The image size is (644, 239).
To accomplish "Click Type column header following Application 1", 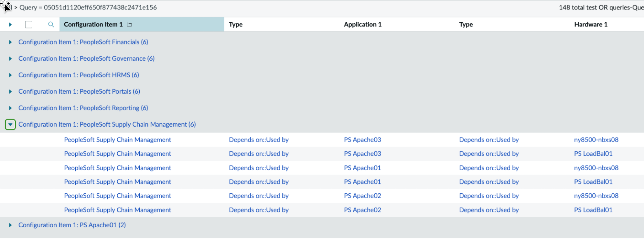I will (466, 24).
